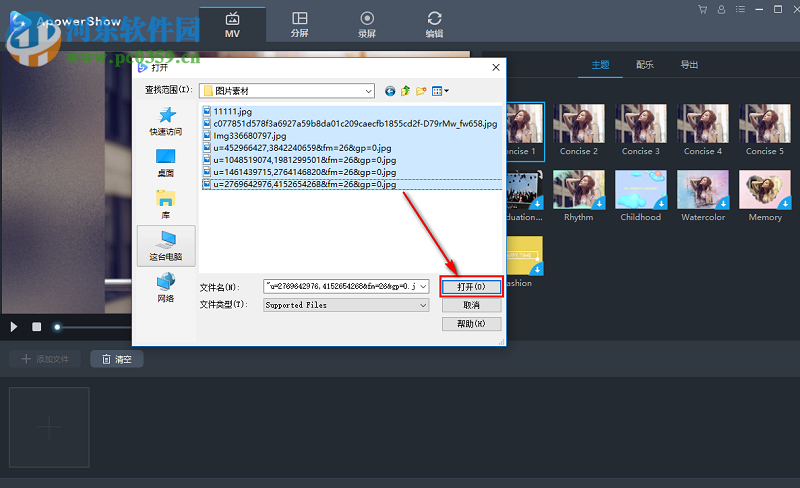800x488 pixels.
Task: Click the preview progress slider handle
Action: coord(57,327)
